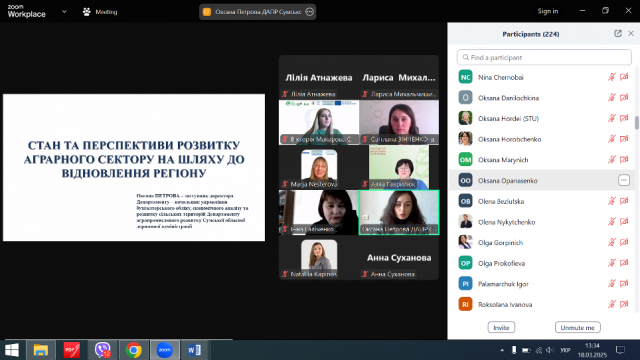Click Oksana Danilochkina's camera-off icon
The image size is (640, 360).
pyautogui.click(x=624, y=98)
